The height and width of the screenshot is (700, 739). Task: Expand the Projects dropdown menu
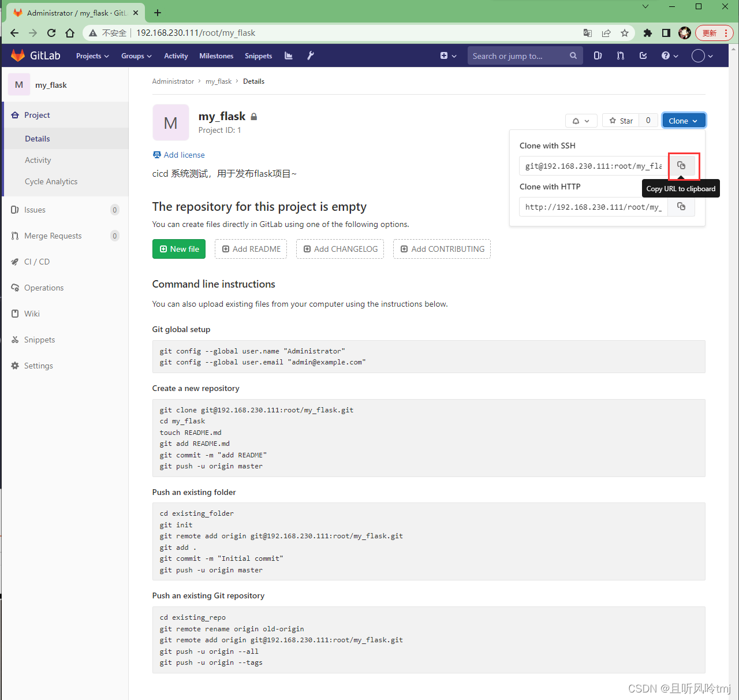pyautogui.click(x=92, y=56)
